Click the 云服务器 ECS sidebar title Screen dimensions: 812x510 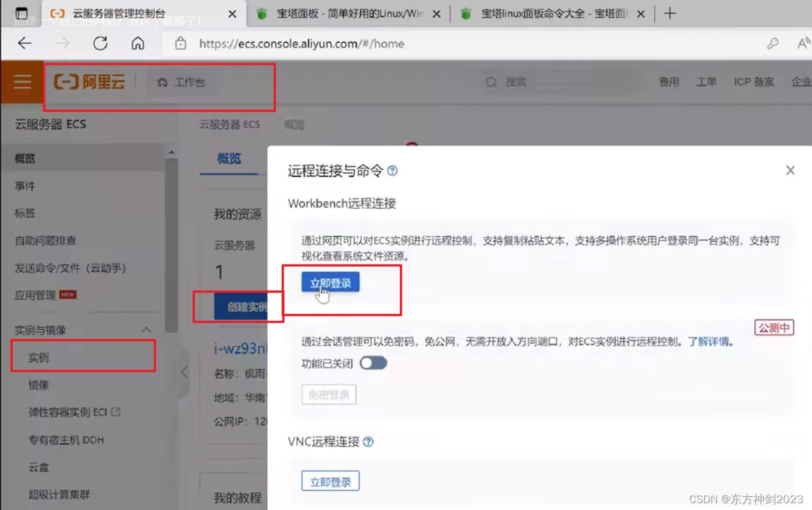tap(50, 124)
